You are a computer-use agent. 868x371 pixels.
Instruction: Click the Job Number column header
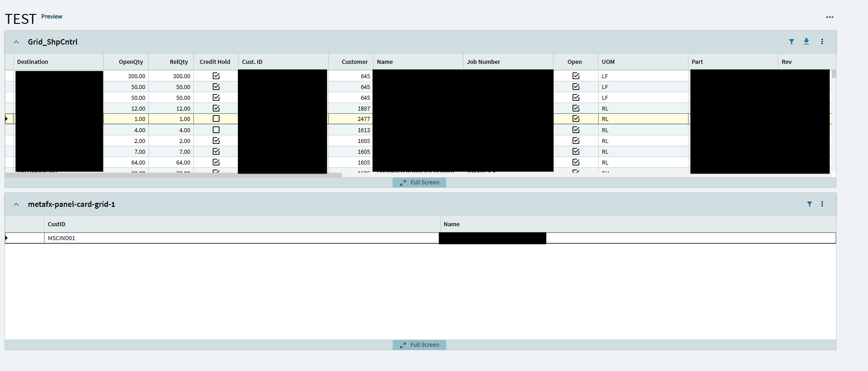pyautogui.click(x=508, y=62)
